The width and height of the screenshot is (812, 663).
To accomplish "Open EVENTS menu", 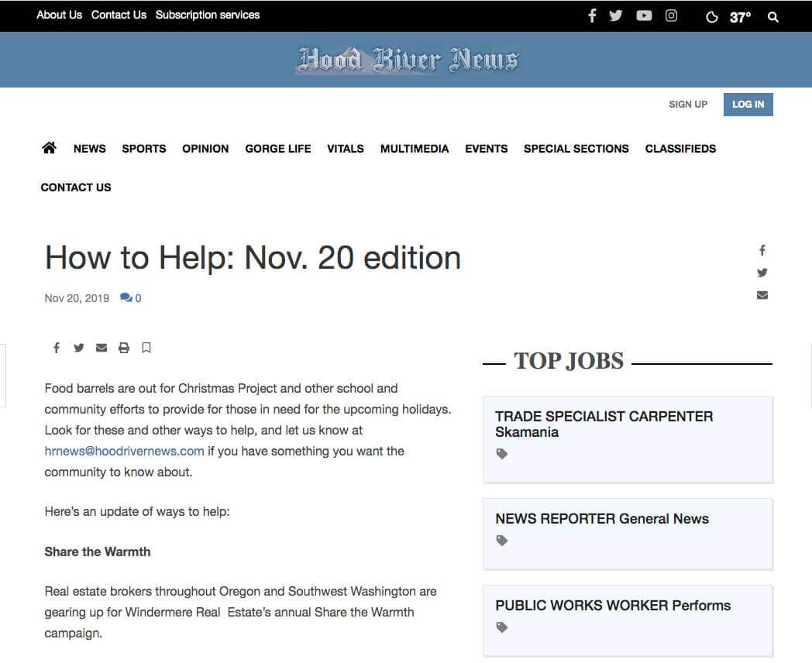I will tap(487, 149).
